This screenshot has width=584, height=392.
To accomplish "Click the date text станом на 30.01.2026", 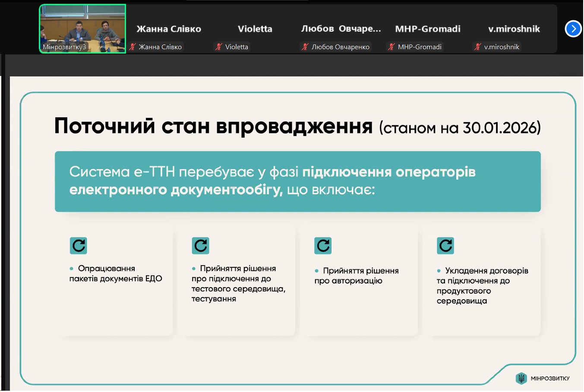I will (460, 128).
